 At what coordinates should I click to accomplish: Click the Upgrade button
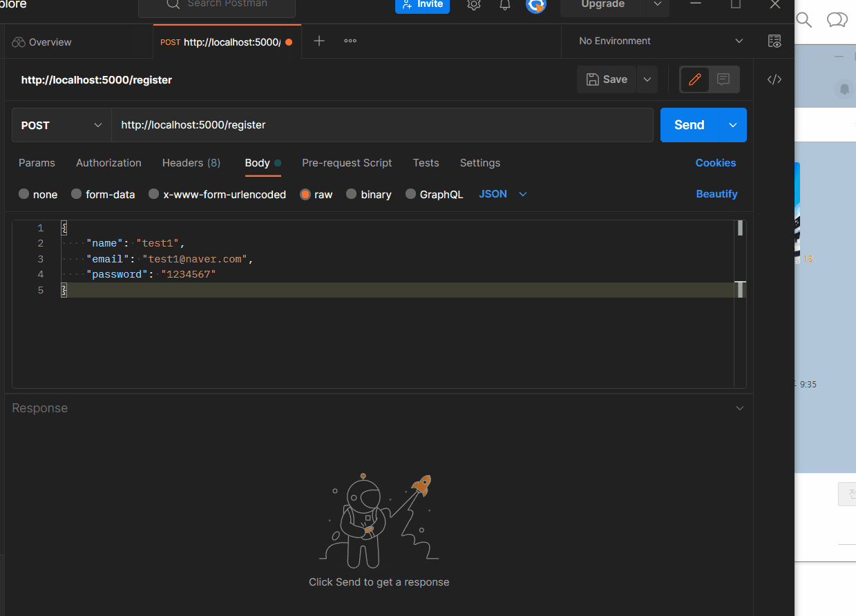click(x=603, y=5)
